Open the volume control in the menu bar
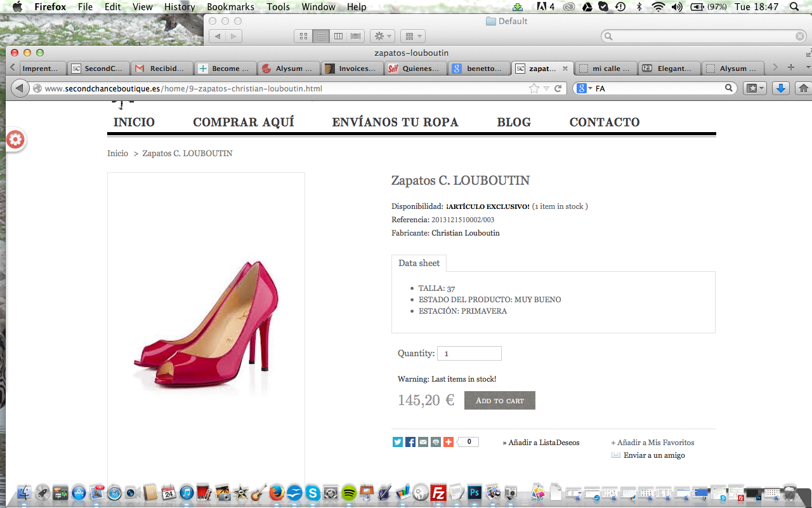Screen dimensions: 812x508 [677, 7]
